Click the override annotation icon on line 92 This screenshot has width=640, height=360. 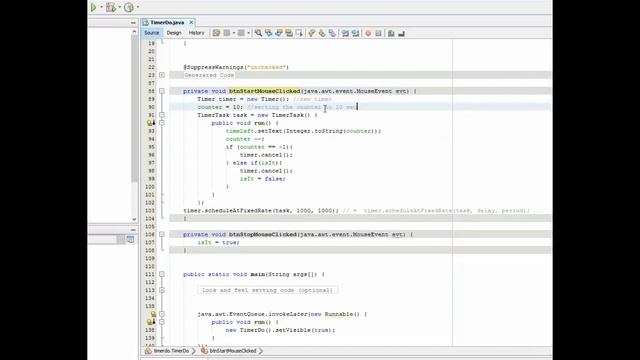(151, 123)
